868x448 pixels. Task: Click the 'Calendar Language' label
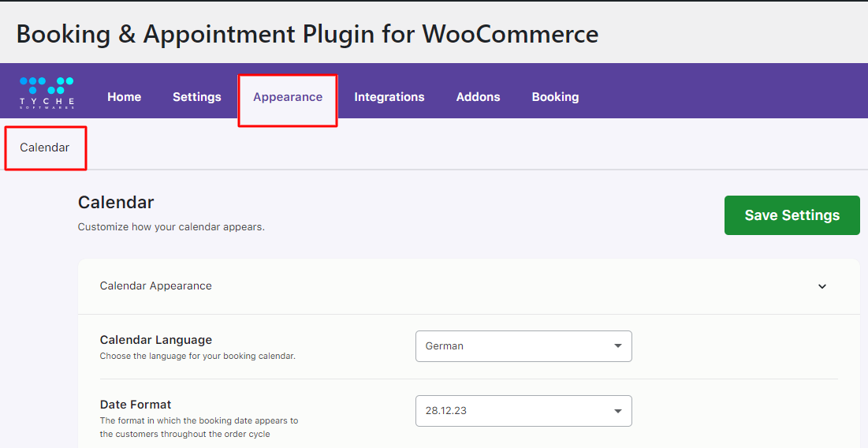point(156,340)
